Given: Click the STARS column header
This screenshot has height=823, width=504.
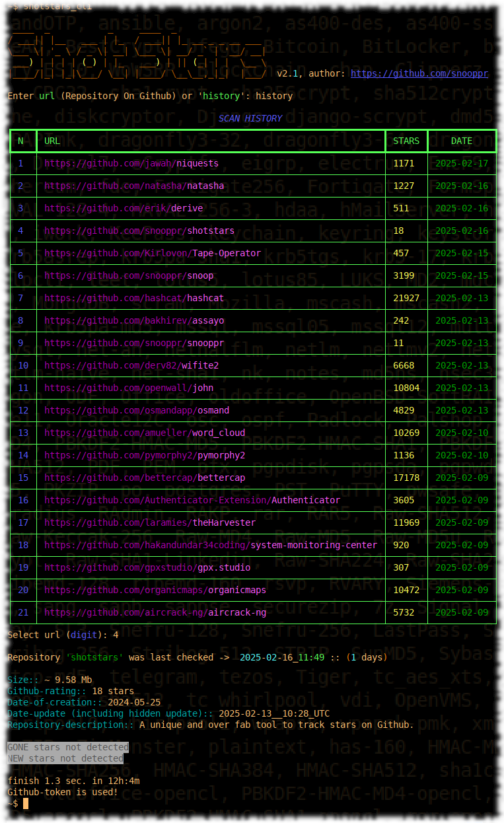Looking at the screenshot, I should pos(406,141).
